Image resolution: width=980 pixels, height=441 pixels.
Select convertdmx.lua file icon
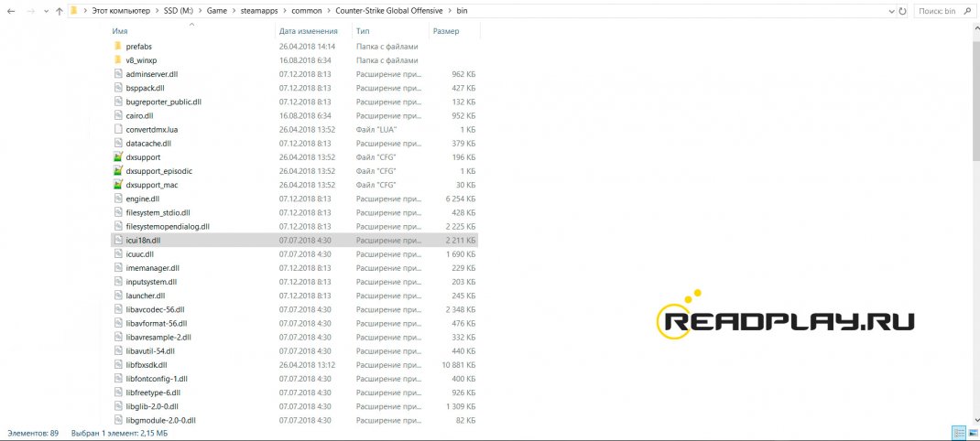117,130
